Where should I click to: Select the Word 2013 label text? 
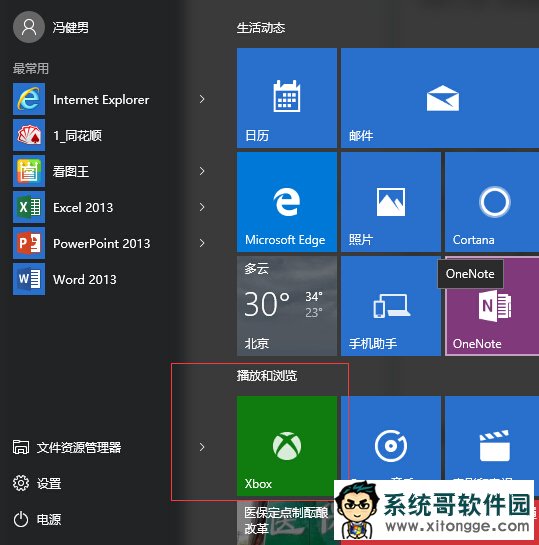pyautogui.click(x=84, y=279)
